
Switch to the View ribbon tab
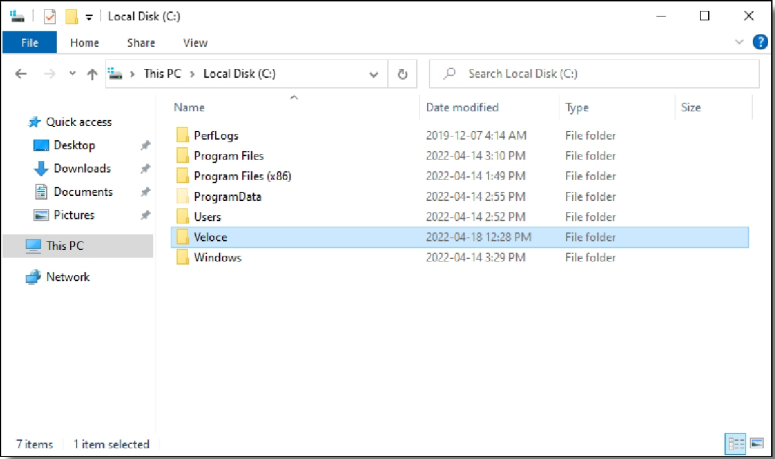[x=195, y=43]
